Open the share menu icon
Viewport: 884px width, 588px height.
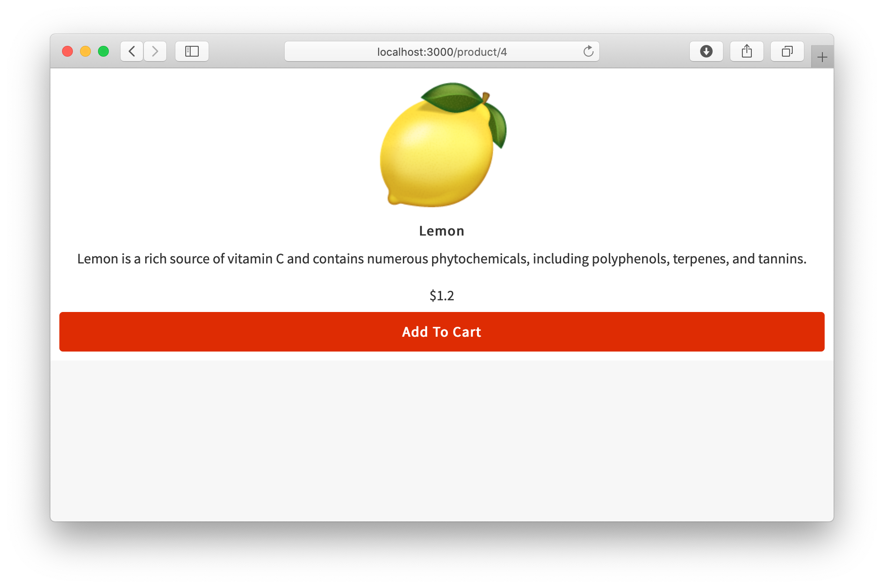(x=747, y=51)
